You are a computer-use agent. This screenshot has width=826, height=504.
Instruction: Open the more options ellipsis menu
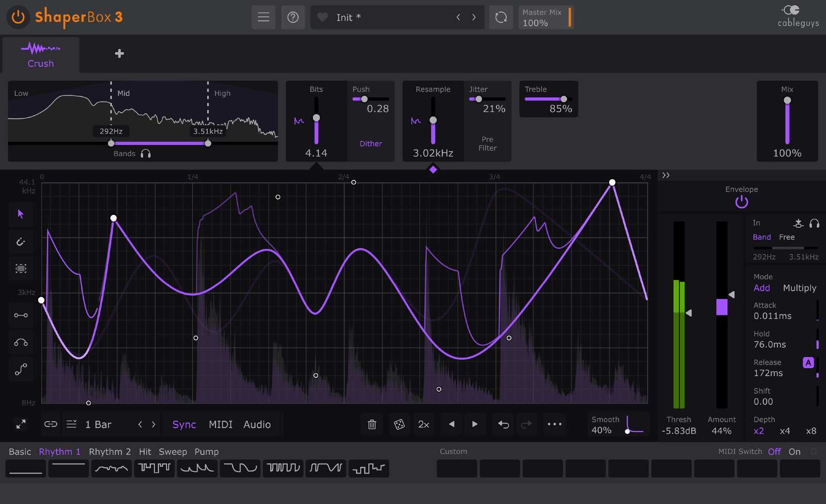[554, 424]
